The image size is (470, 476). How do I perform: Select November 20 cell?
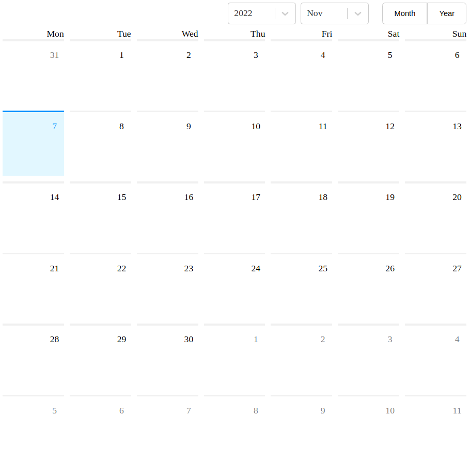coord(435,214)
